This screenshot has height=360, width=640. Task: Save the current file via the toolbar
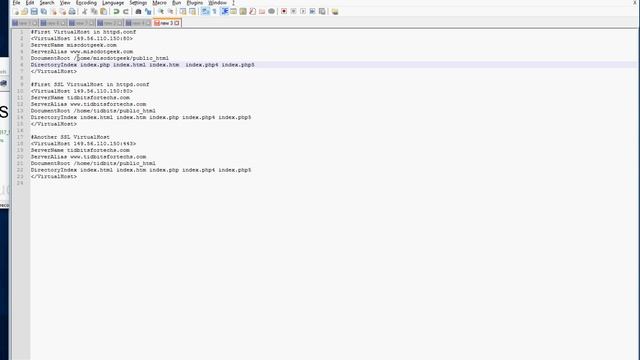click(34, 11)
